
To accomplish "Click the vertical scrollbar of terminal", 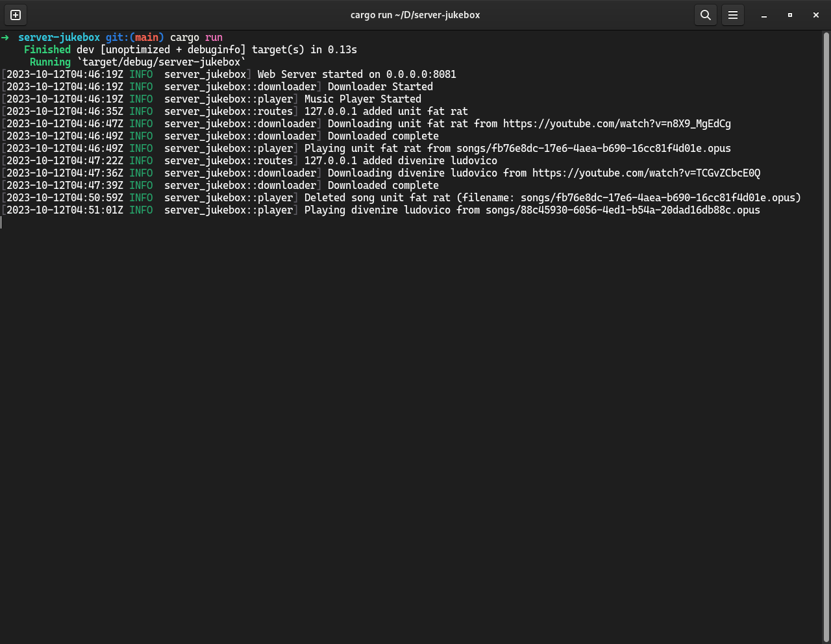I will tap(826, 336).
